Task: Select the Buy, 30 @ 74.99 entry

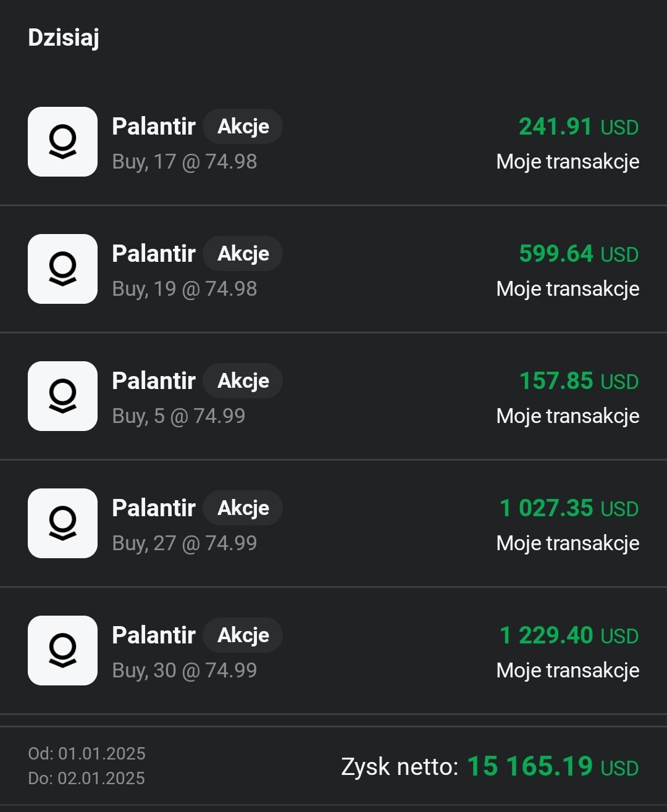Action: click(184, 671)
